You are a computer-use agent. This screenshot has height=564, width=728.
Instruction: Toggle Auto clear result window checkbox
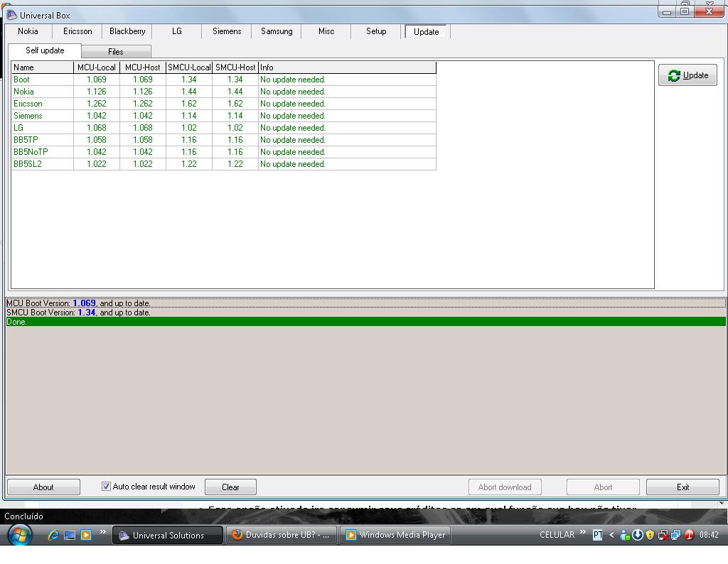(106, 486)
